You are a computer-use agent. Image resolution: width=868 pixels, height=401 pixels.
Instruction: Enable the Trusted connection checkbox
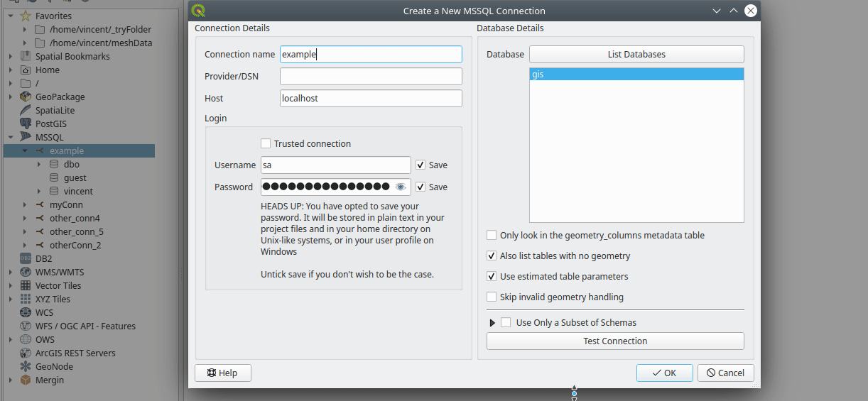(266, 143)
